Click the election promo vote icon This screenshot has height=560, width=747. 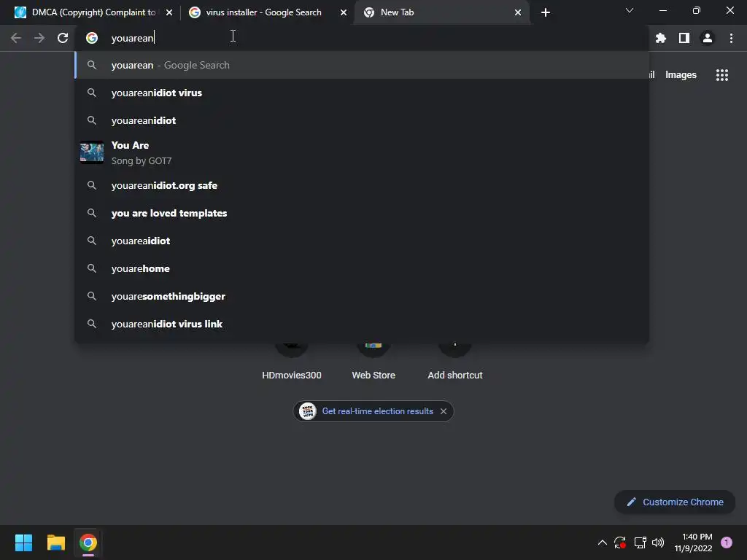coord(308,411)
